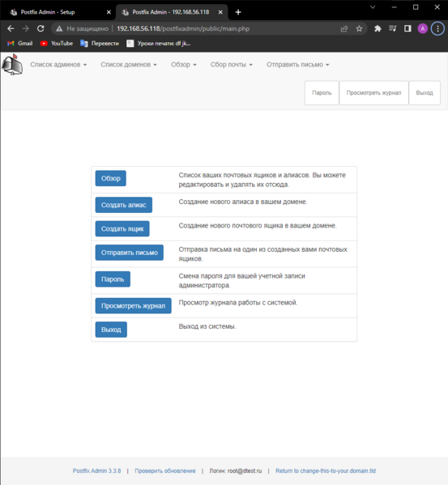Click the blue Создать ящик button
Viewport: 448px width, 485px height.
(122, 229)
